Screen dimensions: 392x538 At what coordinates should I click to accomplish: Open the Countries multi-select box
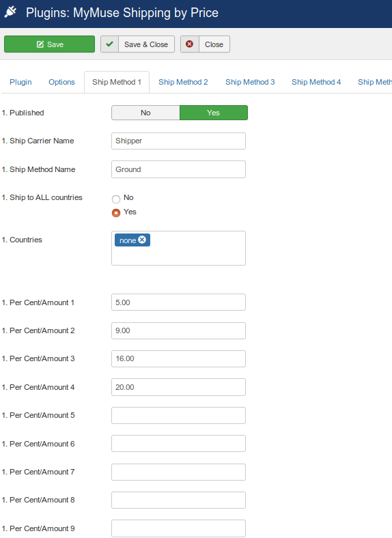click(178, 248)
